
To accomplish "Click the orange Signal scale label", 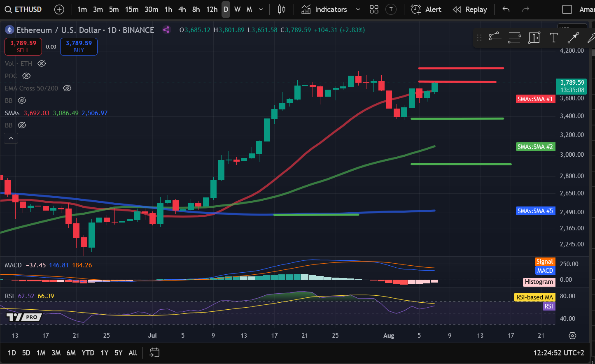I will [x=545, y=262].
